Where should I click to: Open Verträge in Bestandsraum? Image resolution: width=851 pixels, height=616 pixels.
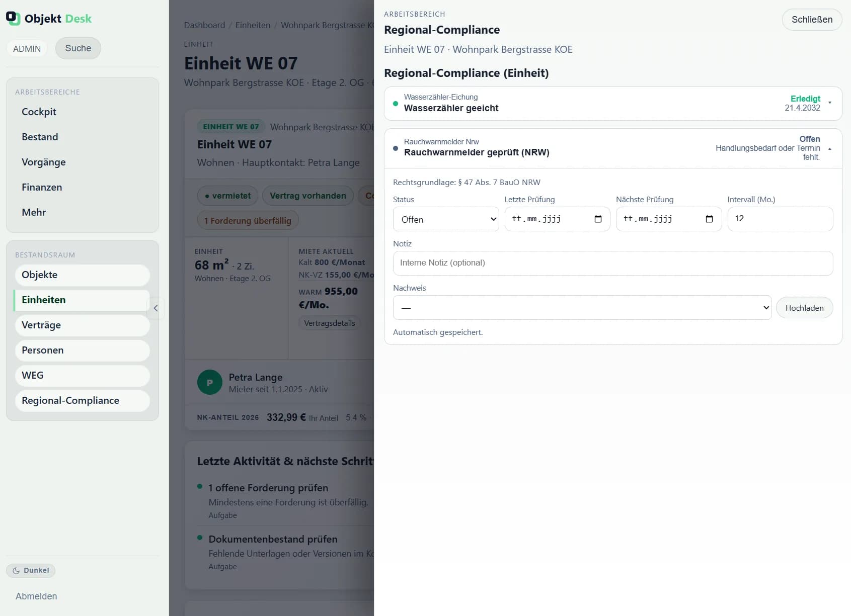(x=83, y=325)
